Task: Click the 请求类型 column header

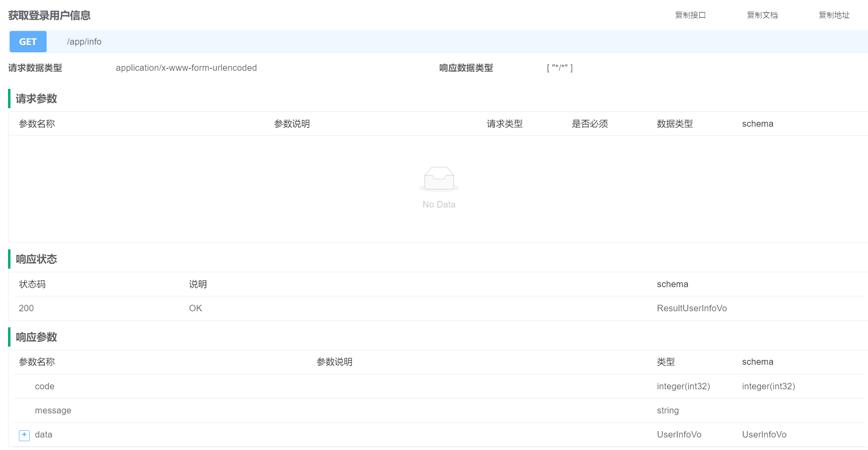Action: click(505, 124)
